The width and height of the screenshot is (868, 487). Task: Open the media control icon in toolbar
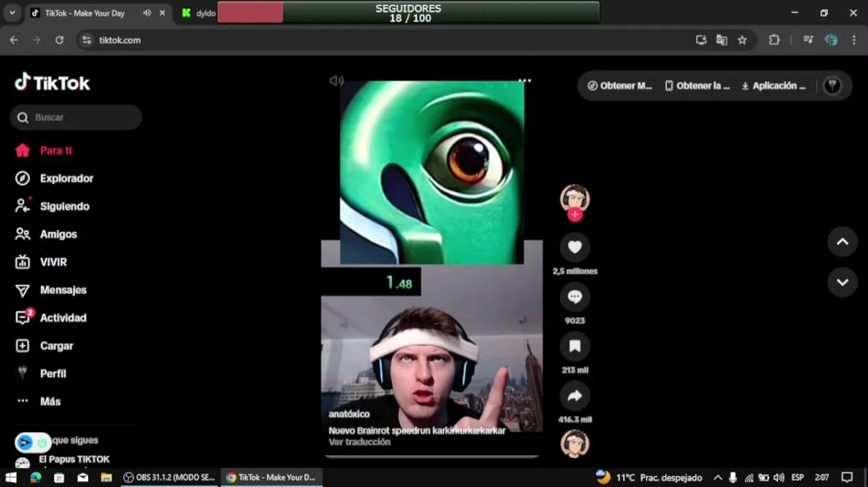pos(808,40)
